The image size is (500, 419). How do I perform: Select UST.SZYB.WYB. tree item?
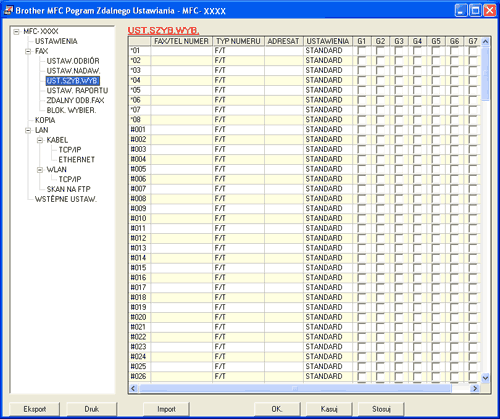72,81
